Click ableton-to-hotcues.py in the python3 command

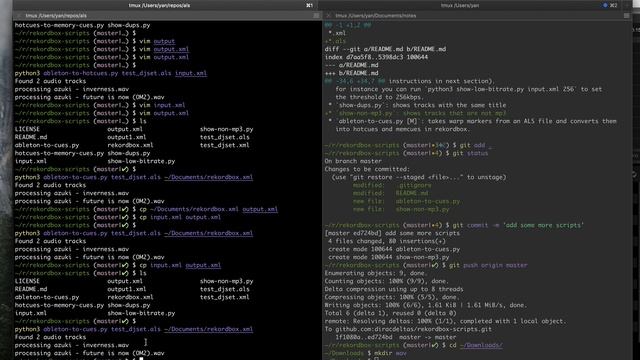coord(80,73)
